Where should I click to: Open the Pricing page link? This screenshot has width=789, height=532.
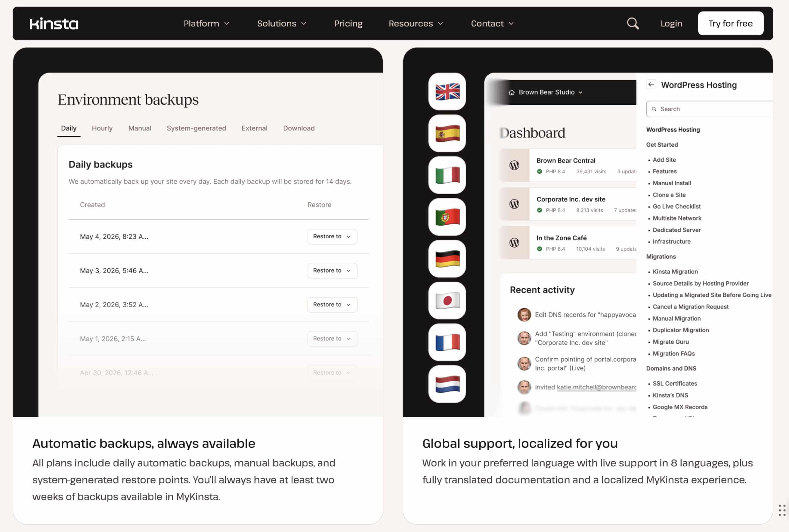click(x=348, y=23)
